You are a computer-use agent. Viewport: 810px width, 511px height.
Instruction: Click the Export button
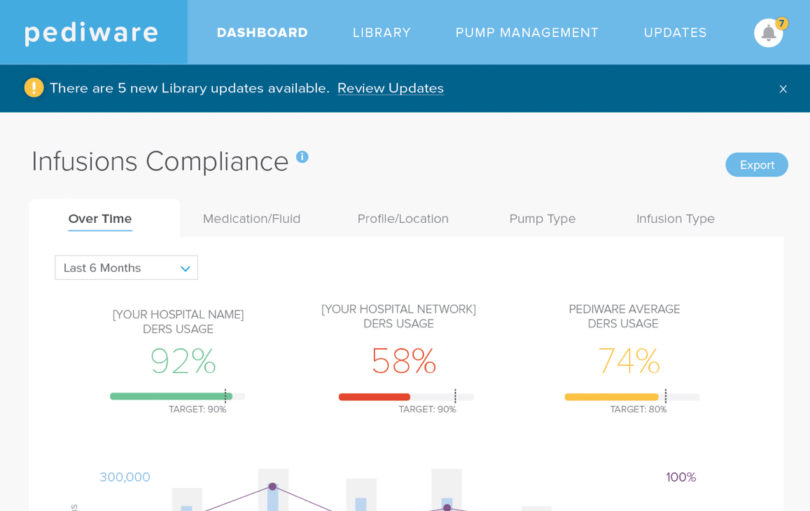[757, 165]
